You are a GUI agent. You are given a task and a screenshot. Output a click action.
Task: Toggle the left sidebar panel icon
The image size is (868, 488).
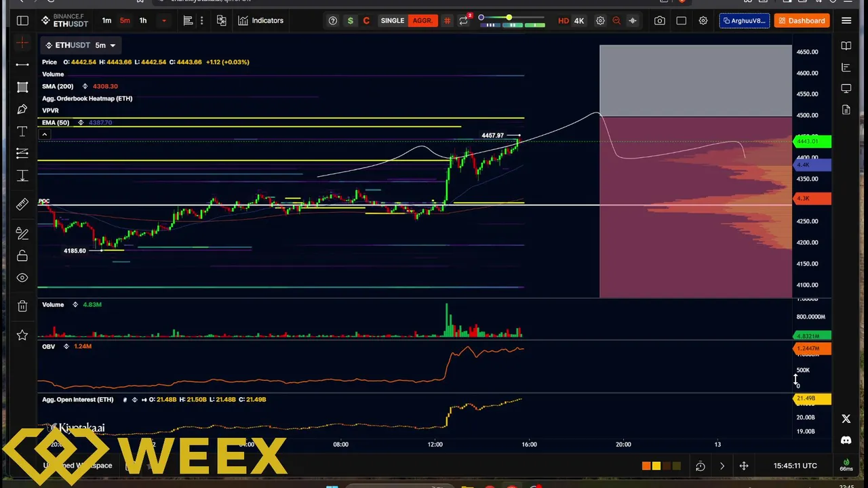click(x=22, y=20)
